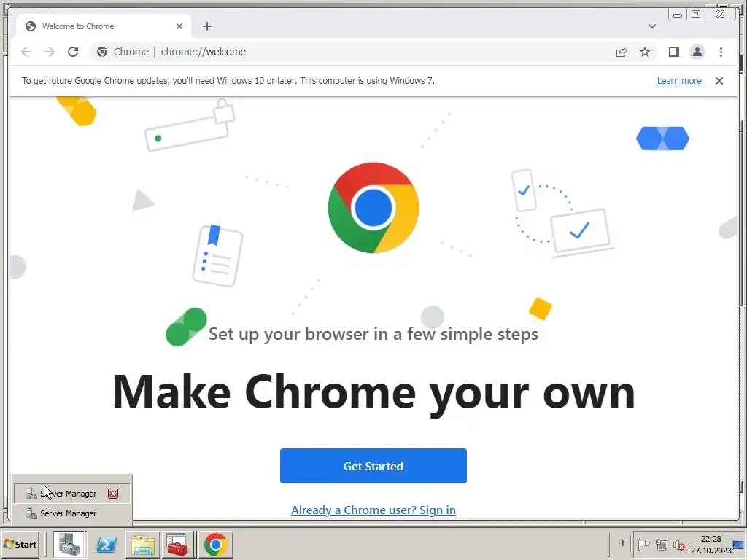This screenshot has height=560, width=747.
Task: Close the first Server Manager preview entry
Action: 113,494
